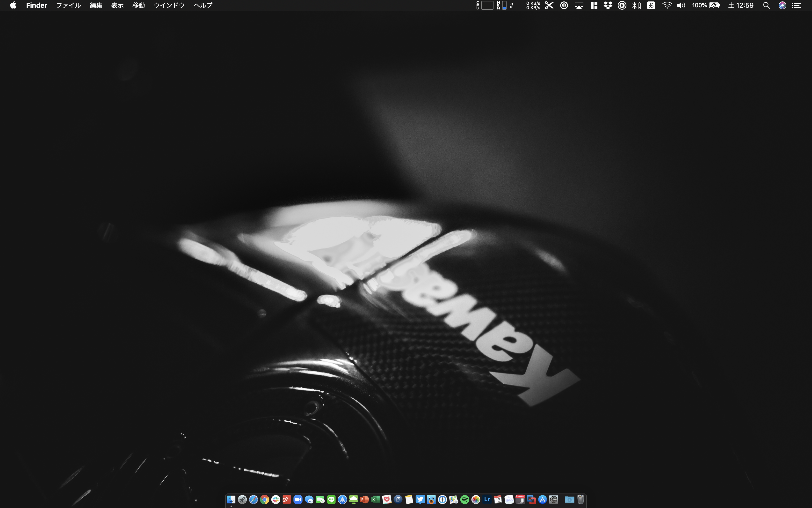Launch Lightroom from the Dock
This screenshot has width=812, height=508.
tap(487, 500)
